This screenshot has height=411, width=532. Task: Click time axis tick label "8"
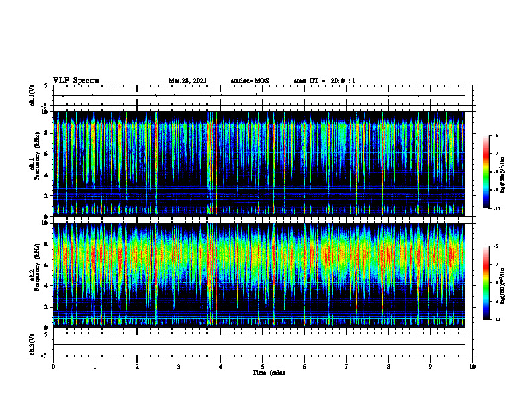388,367
